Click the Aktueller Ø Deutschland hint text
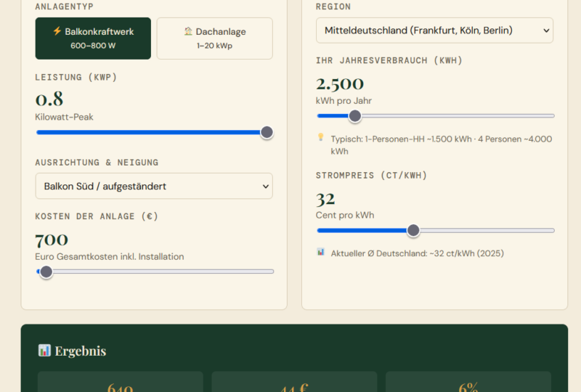The height and width of the screenshot is (392, 581). pyautogui.click(x=417, y=253)
